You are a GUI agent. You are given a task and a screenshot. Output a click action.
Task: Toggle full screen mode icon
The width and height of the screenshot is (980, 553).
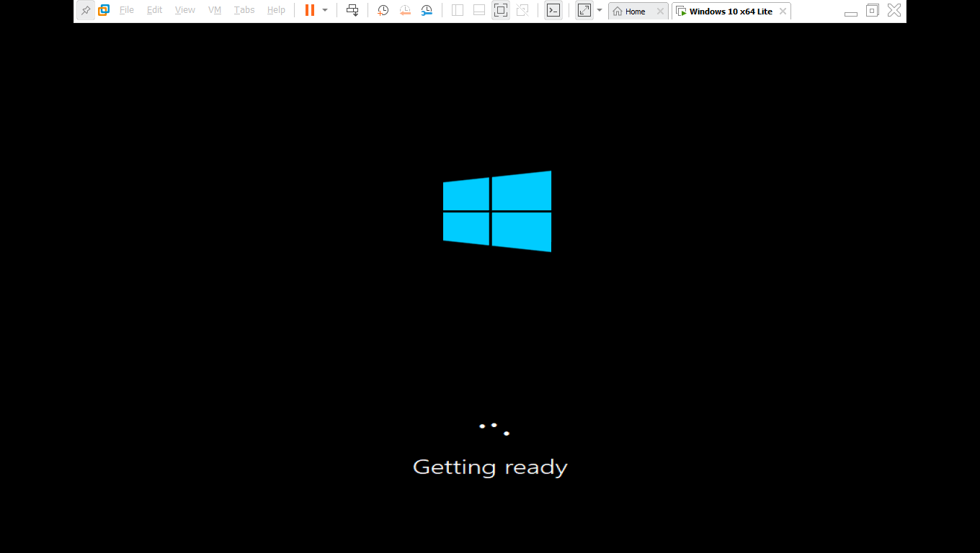tap(501, 10)
